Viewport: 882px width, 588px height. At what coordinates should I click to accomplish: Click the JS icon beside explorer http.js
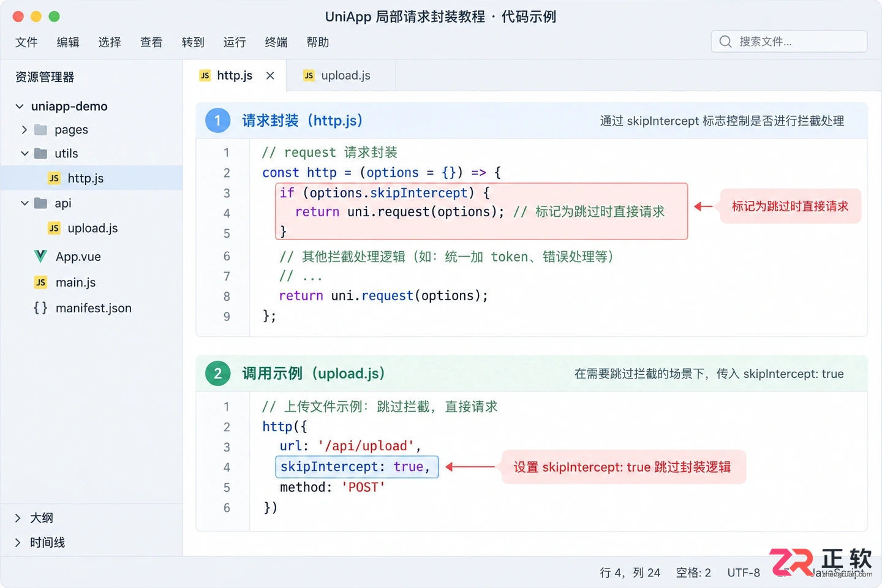click(x=54, y=178)
